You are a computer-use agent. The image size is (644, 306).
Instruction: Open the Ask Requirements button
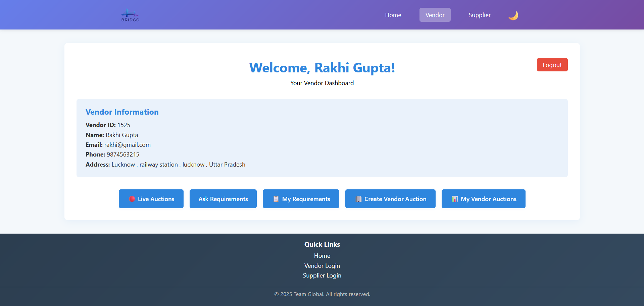tap(223, 199)
